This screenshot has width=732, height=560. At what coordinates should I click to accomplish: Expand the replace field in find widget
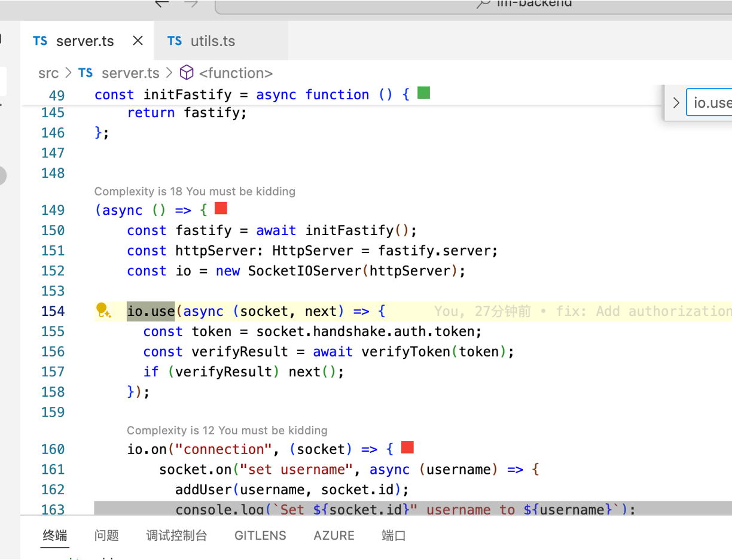(676, 103)
